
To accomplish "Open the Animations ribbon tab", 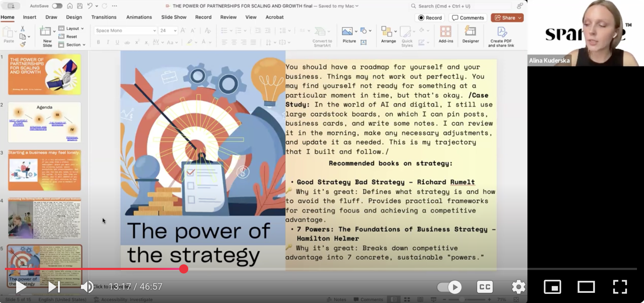I will point(139,17).
